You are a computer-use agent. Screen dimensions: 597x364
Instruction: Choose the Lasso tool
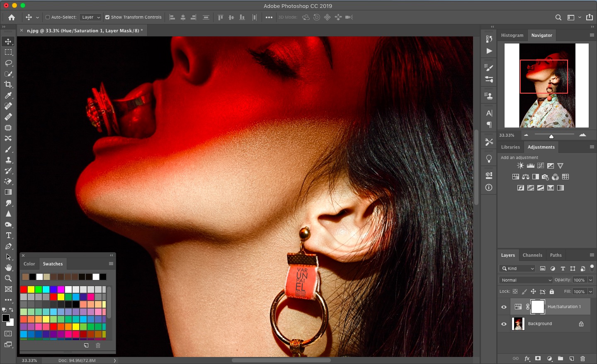coord(8,63)
